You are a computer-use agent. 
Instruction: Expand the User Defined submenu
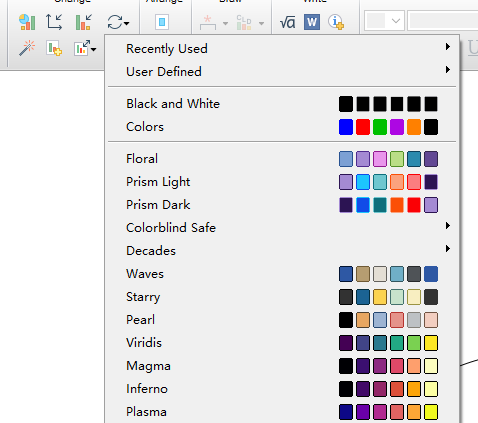pyautogui.click(x=282, y=72)
